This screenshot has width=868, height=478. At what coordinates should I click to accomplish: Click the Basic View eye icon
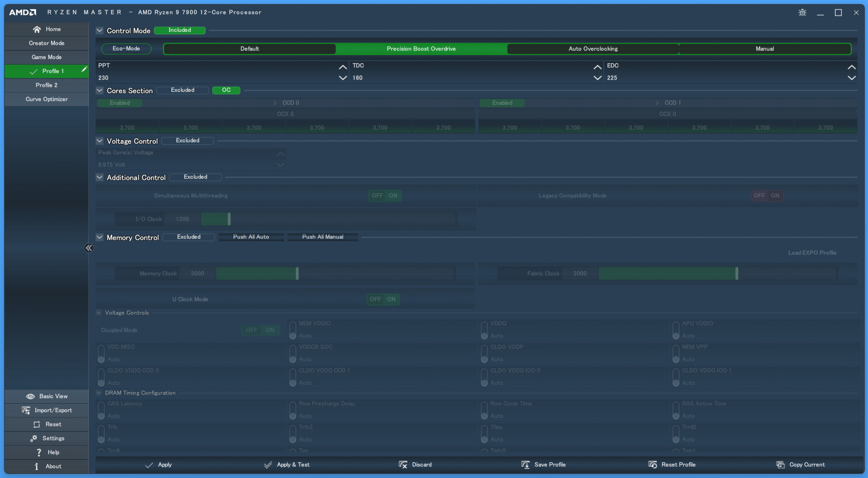pyautogui.click(x=31, y=396)
